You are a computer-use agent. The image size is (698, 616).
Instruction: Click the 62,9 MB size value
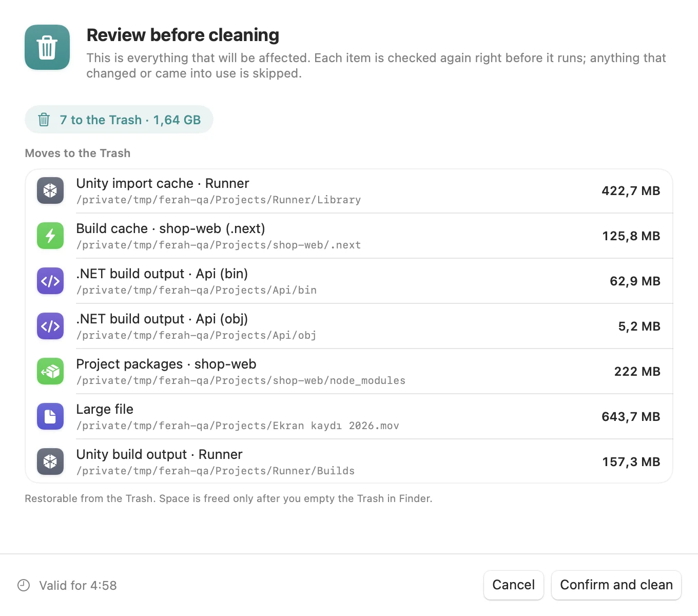click(x=635, y=281)
